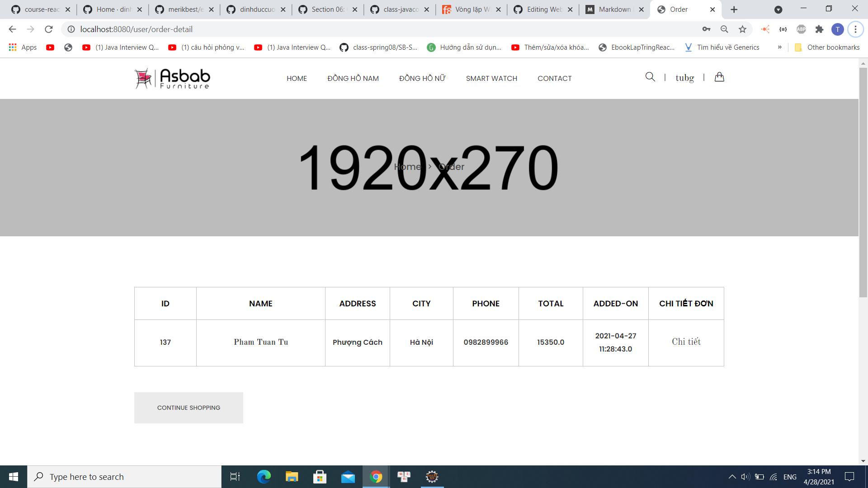Click the File Explorer taskbar icon
This screenshot has width=868, height=488.
(x=292, y=476)
